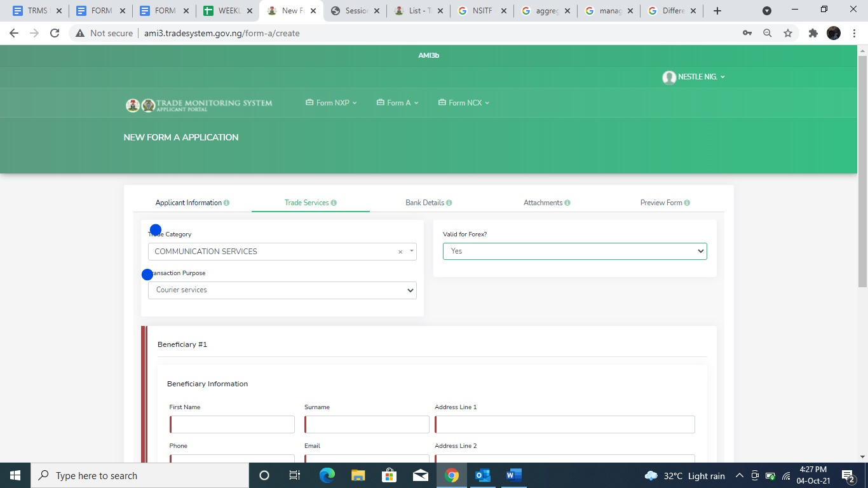
Task: Open the Transaction Purpose dropdown
Action: click(282, 290)
